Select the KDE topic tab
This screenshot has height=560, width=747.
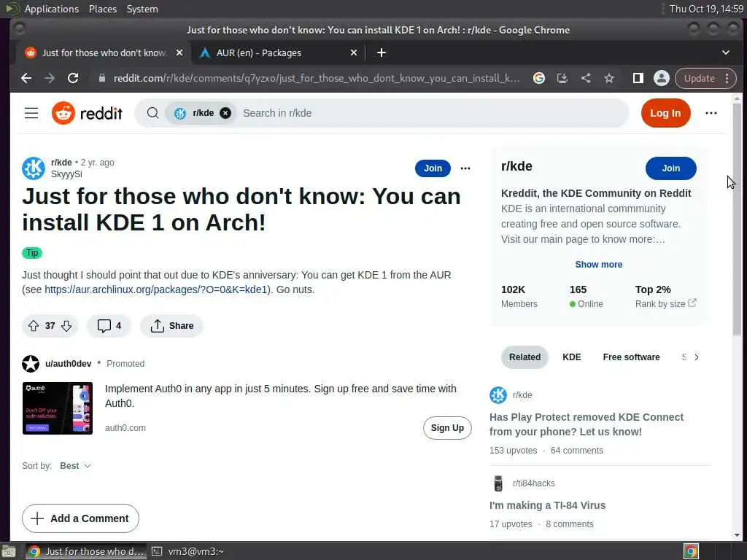[571, 357]
